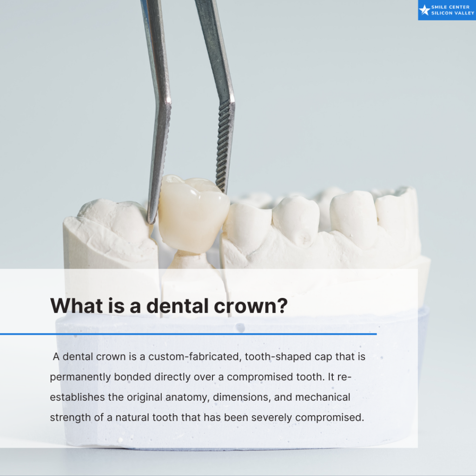Click the line starting "A dental crown is a custom-fabricated"

click(209, 357)
